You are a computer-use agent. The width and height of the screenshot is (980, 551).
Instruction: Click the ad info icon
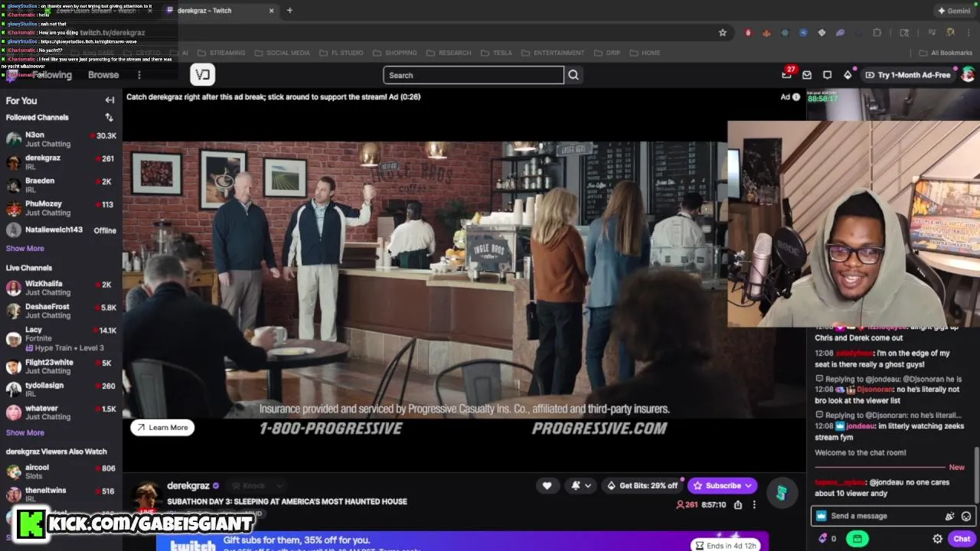[x=796, y=97]
